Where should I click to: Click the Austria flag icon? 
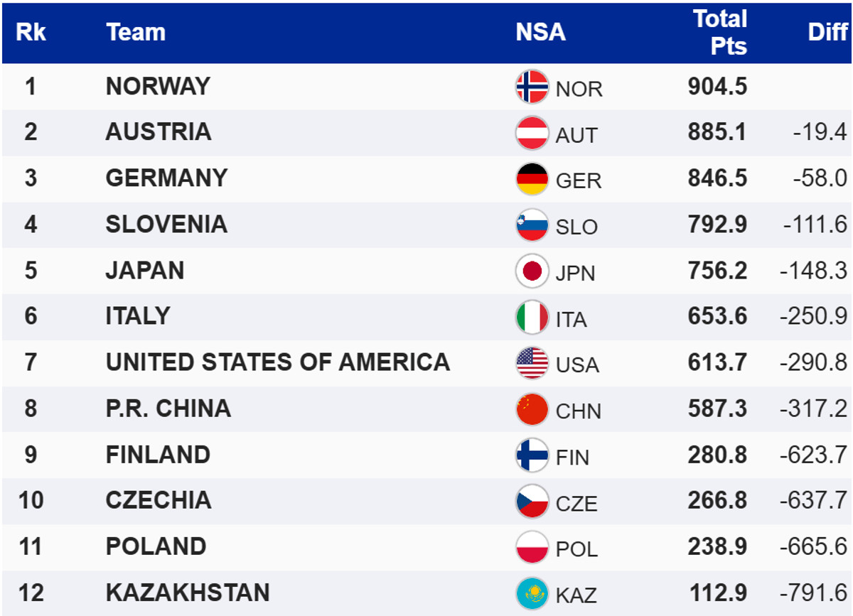point(532,133)
